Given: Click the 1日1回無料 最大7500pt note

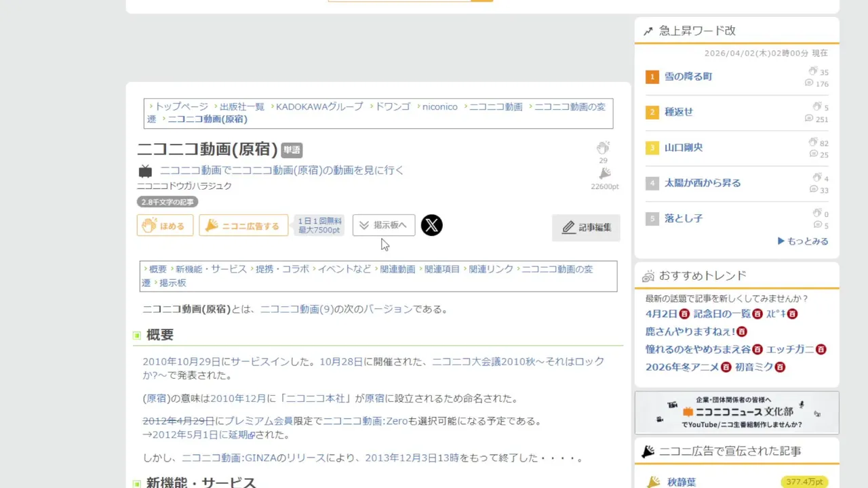Looking at the screenshot, I should pyautogui.click(x=320, y=226).
